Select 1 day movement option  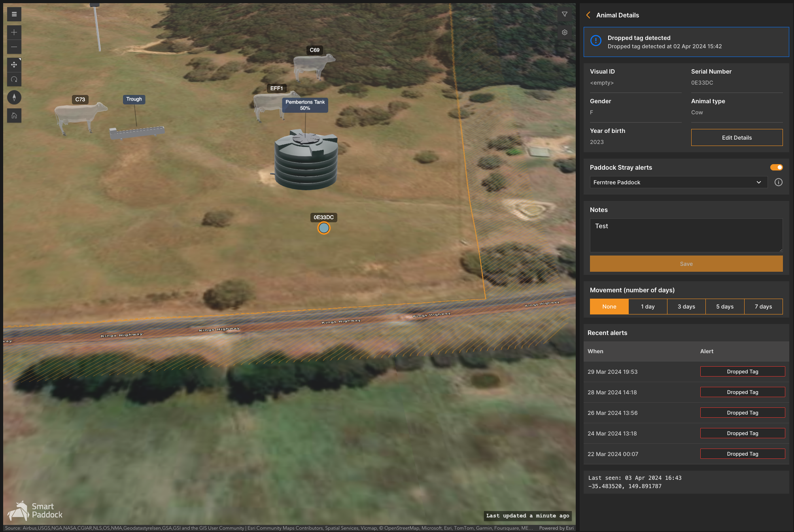point(648,307)
